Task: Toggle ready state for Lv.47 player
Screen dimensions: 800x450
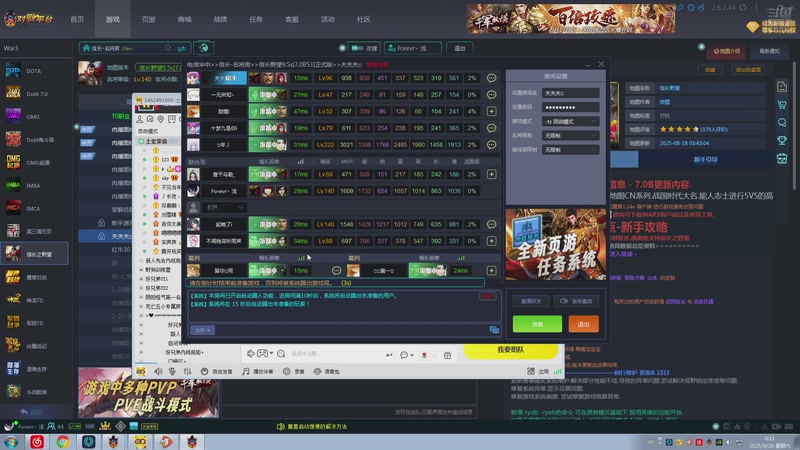Action: [268, 95]
